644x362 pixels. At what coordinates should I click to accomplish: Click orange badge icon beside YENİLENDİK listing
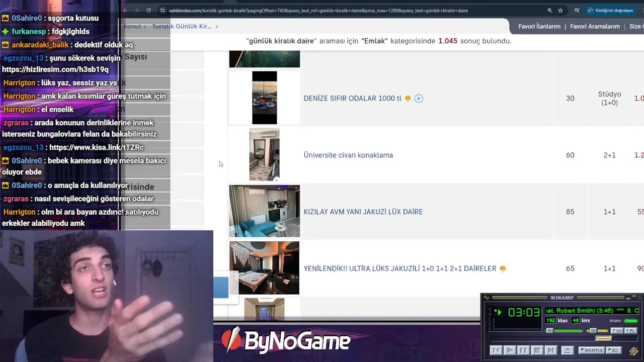(502, 268)
